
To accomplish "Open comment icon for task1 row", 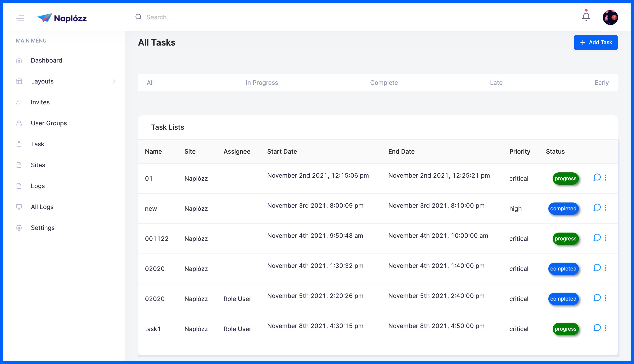I will point(597,328).
